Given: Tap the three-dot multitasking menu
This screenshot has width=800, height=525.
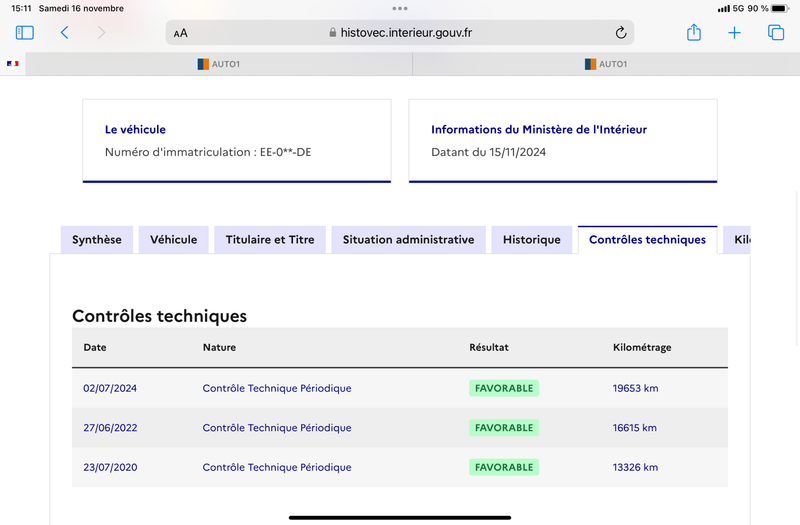Looking at the screenshot, I should [400, 8].
